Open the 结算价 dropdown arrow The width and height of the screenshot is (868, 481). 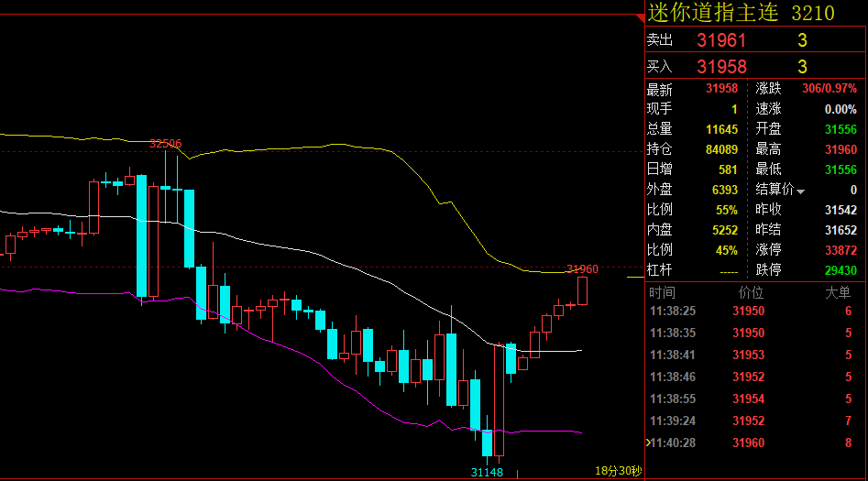click(800, 191)
